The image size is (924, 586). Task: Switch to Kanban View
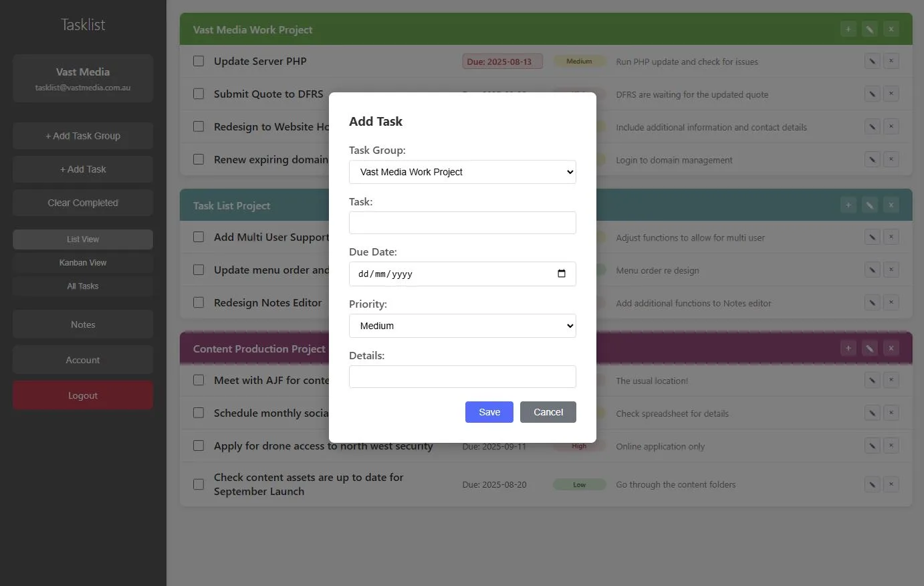83,263
